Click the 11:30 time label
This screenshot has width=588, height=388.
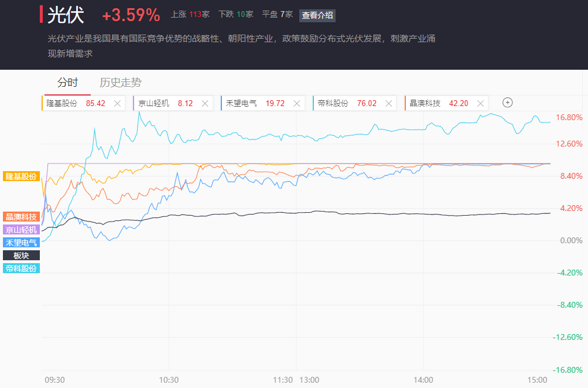coord(283,380)
